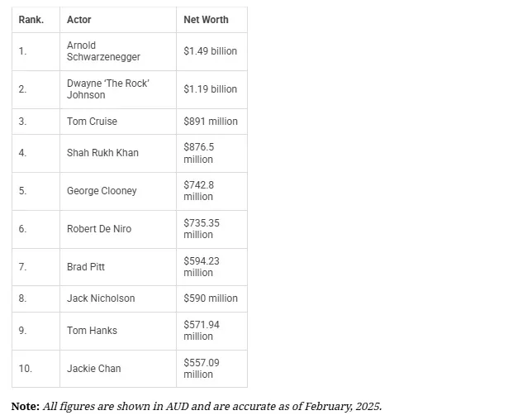
Task: Select the $1.19 billion net worth cell
Action: [210, 89]
